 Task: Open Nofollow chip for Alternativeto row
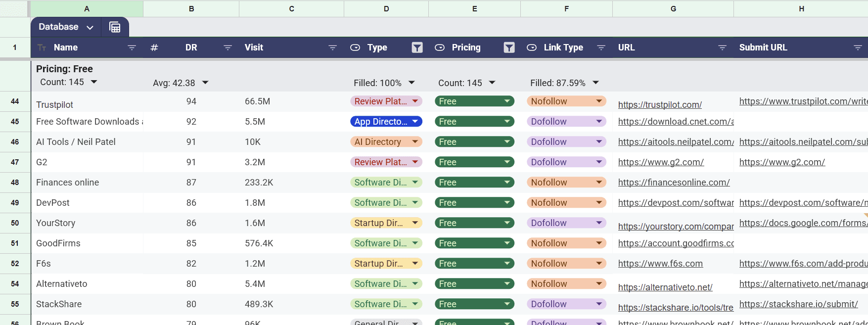tap(566, 284)
